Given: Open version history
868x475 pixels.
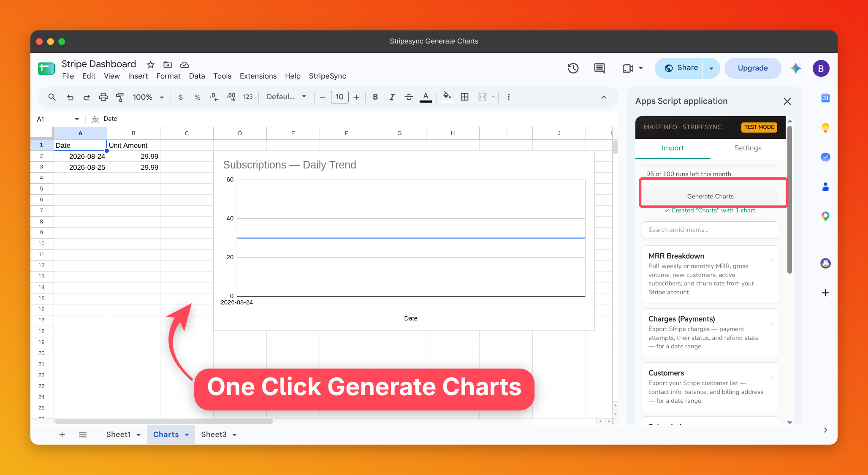Looking at the screenshot, I should 573,68.
